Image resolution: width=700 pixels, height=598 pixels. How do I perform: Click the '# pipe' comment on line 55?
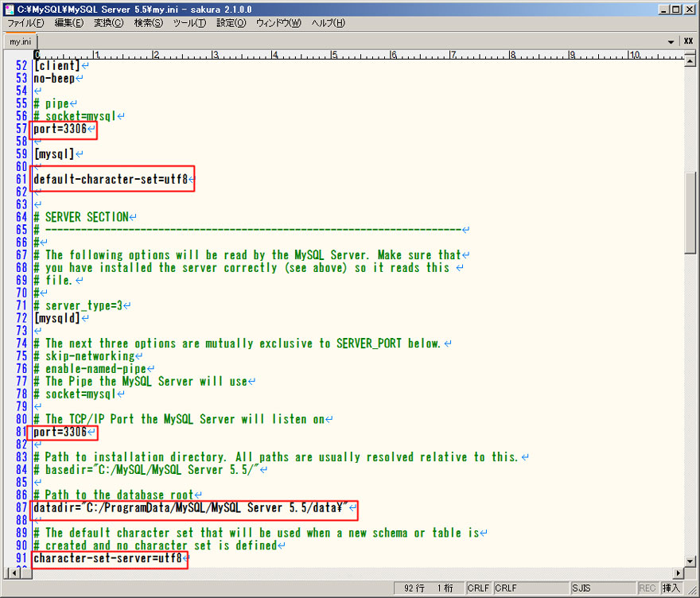pos(52,103)
